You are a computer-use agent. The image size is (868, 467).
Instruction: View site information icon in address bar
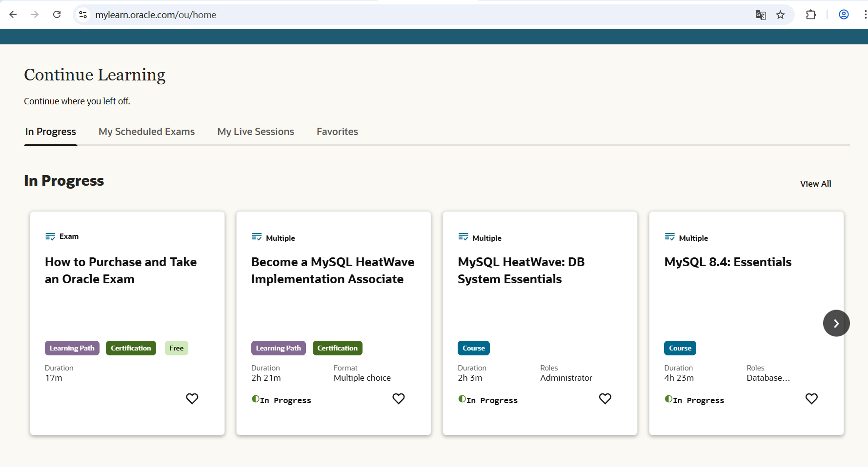click(x=83, y=15)
